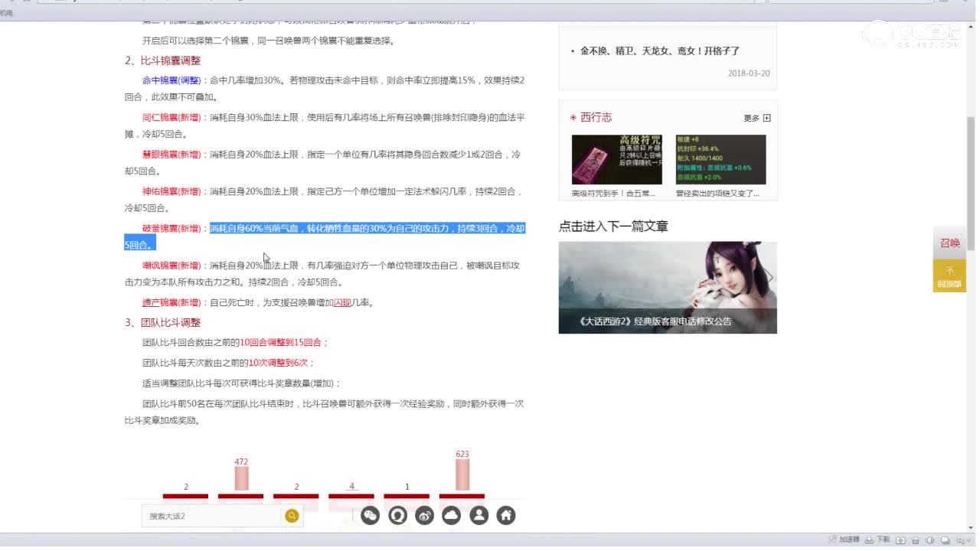Click the 高级符咒到手 caption link
980x551 pixels.
(x=613, y=194)
